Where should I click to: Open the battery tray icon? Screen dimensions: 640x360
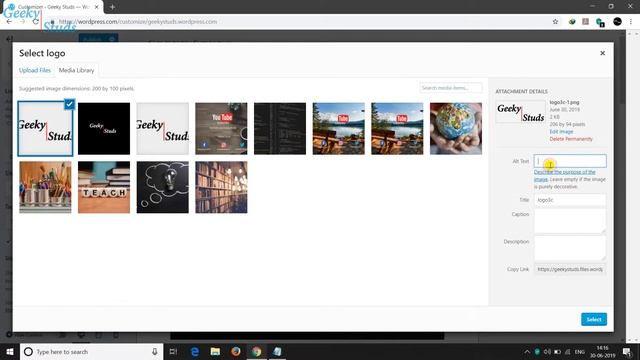point(558,352)
